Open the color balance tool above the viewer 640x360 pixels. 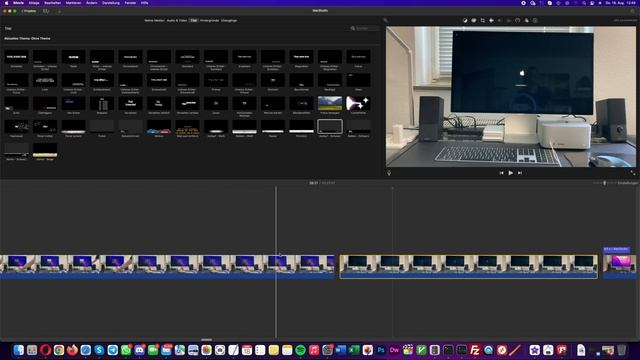[x=465, y=20]
